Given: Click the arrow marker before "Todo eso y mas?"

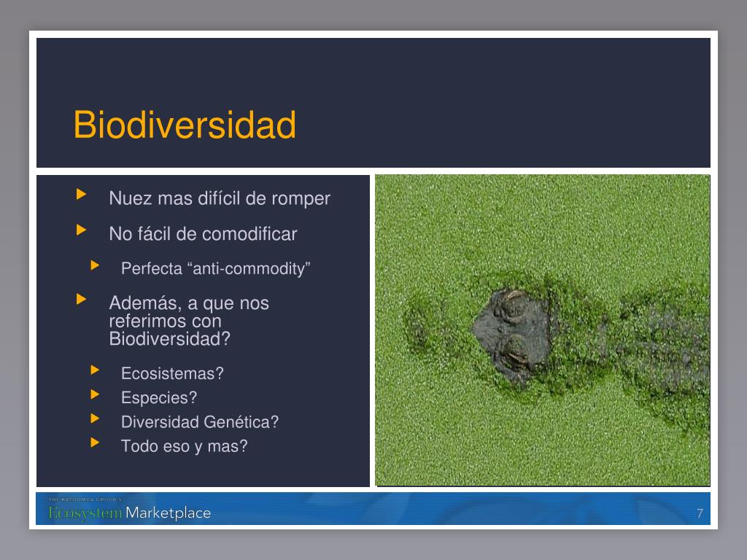Looking at the screenshot, I should click(x=94, y=442).
